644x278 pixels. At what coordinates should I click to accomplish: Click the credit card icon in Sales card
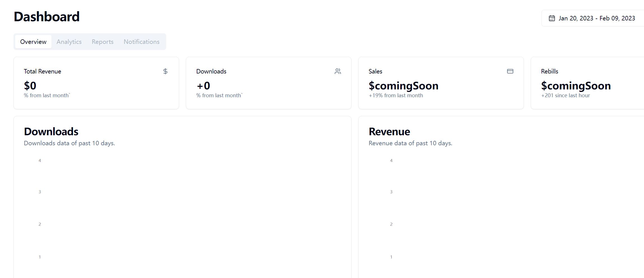510,71
